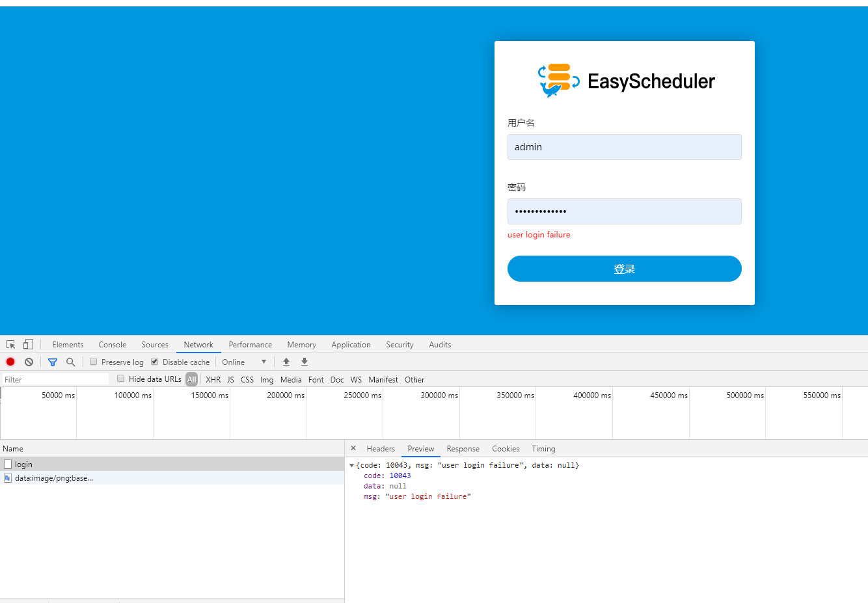This screenshot has width=868, height=603.
Task: Click the data: null line in preview
Action: point(385,486)
